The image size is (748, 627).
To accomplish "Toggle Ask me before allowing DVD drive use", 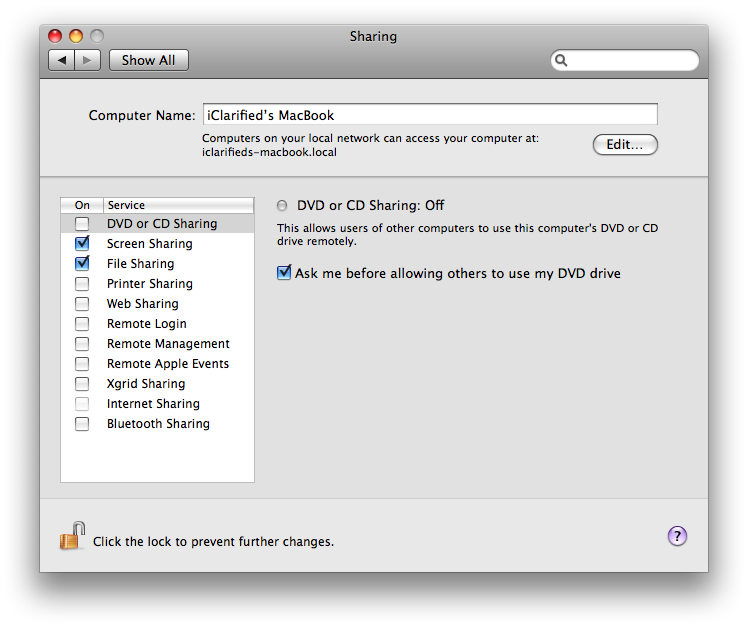I will 285,273.
